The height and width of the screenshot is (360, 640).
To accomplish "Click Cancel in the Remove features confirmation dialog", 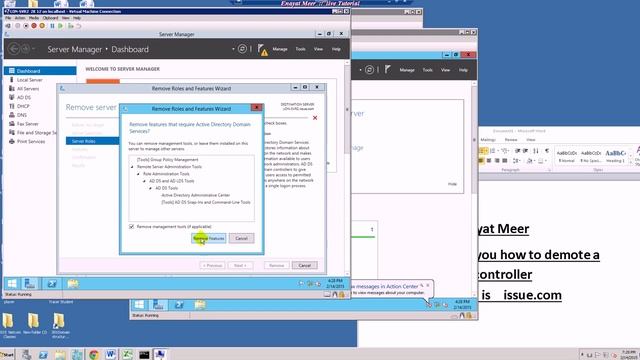I will point(241,238).
